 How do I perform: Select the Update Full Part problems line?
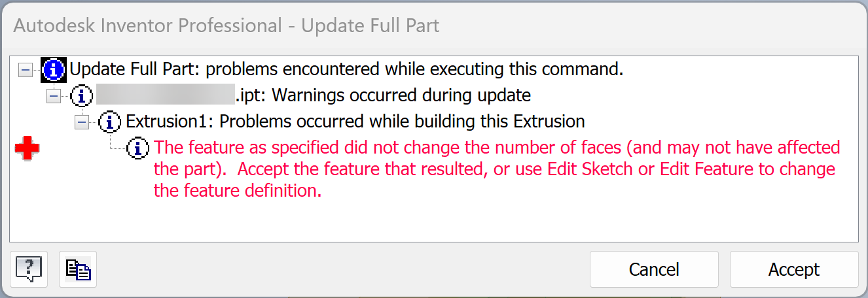[346, 69]
